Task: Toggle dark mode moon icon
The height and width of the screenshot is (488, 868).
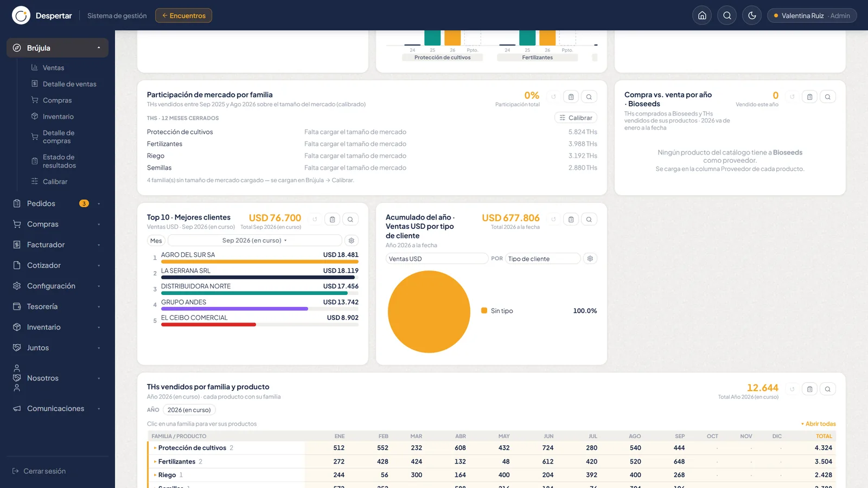Action: (752, 16)
